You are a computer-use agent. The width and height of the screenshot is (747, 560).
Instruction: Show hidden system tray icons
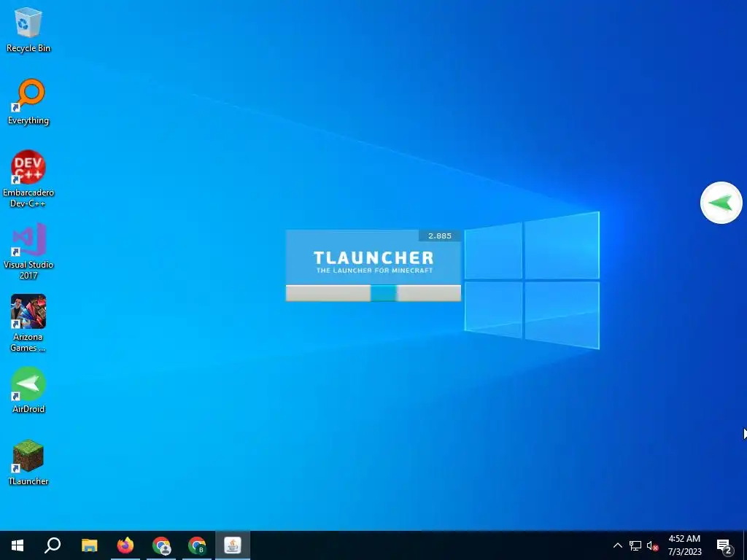click(x=617, y=545)
